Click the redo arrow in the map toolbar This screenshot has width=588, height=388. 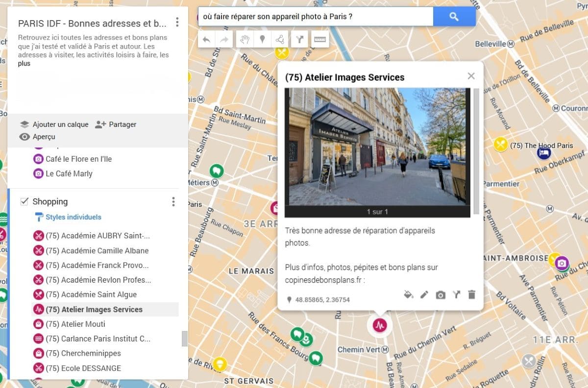[224, 40]
